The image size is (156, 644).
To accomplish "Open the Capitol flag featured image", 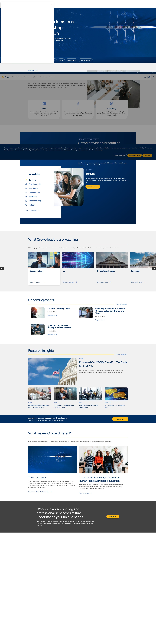I will coord(53,371).
